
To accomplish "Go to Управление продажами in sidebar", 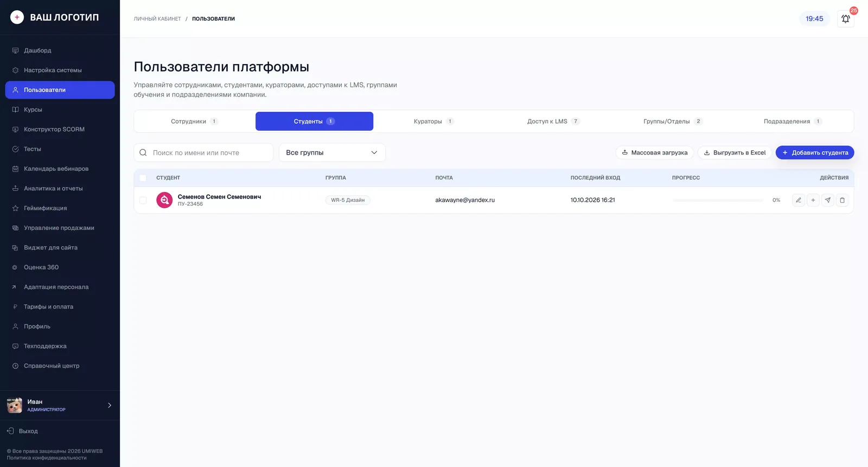I will click(60, 228).
